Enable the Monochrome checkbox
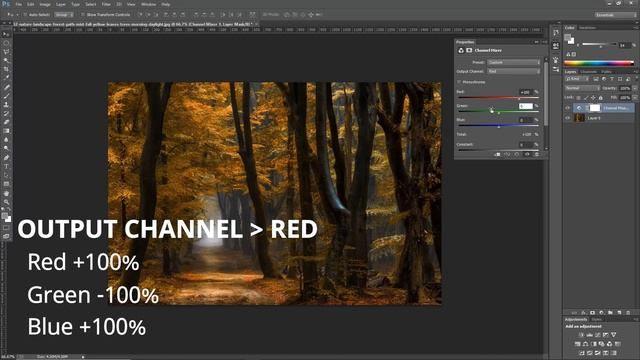The height and width of the screenshot is (360, 640). [459, 82]
